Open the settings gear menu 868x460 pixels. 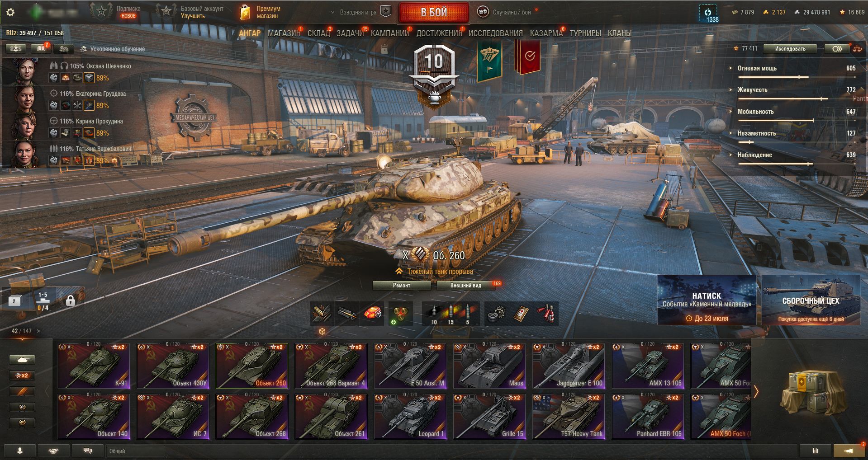click(x=10, y=12)
